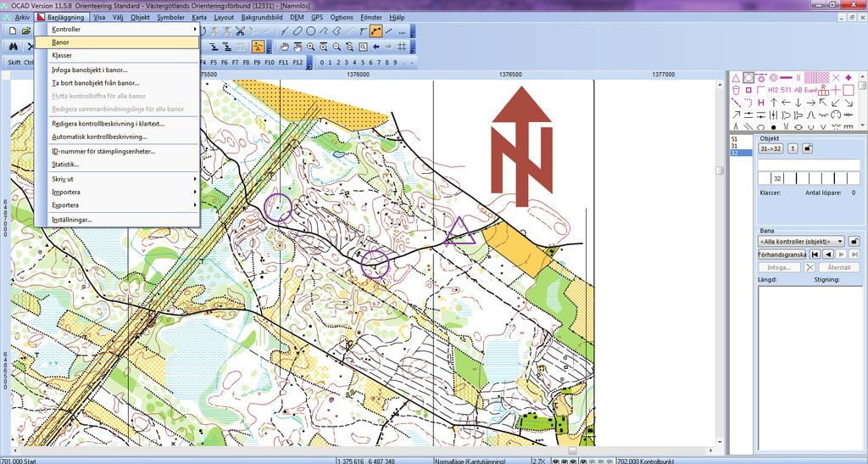Viewport: 868px width, 464px height.
Task: Select the circle drawing mode
Action: [310, 31]
